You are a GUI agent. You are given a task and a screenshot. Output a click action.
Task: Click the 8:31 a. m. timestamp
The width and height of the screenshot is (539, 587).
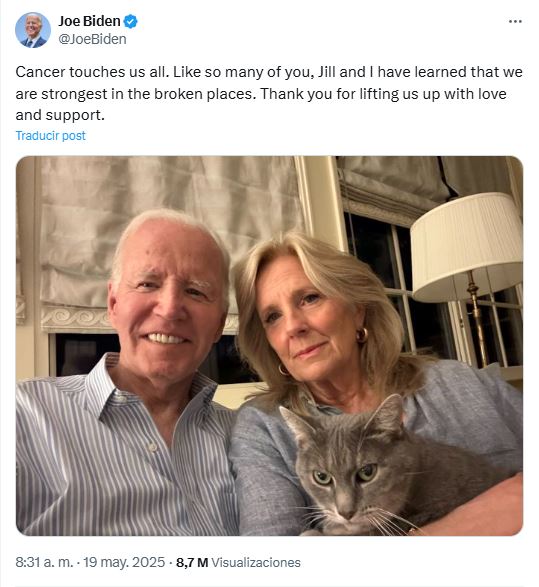click(x=44, y=562)
